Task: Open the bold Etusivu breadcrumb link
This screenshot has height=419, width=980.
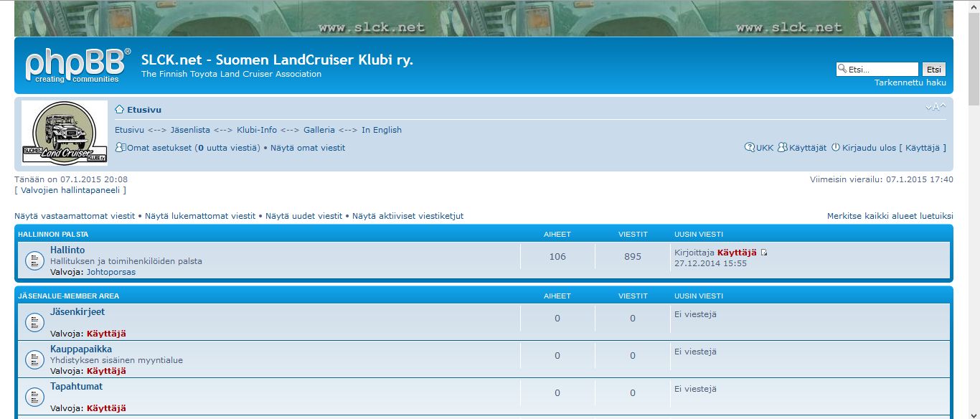Action: click(144, 110)
